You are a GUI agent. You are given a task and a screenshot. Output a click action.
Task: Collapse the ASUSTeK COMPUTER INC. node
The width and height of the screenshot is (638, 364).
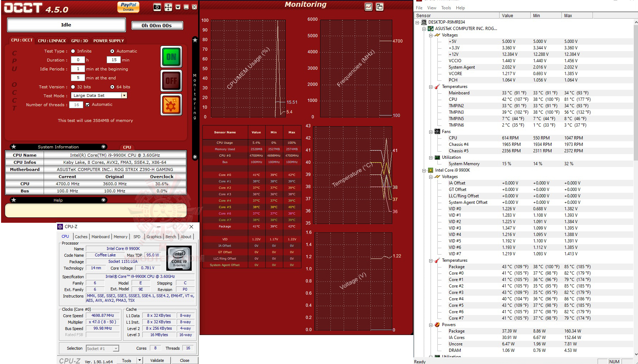(x=424, y=29)
